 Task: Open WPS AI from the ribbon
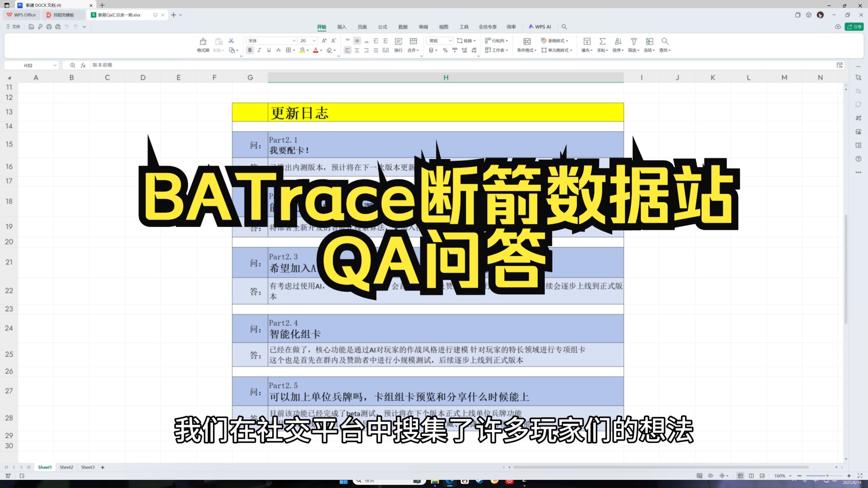coord(540,27)
